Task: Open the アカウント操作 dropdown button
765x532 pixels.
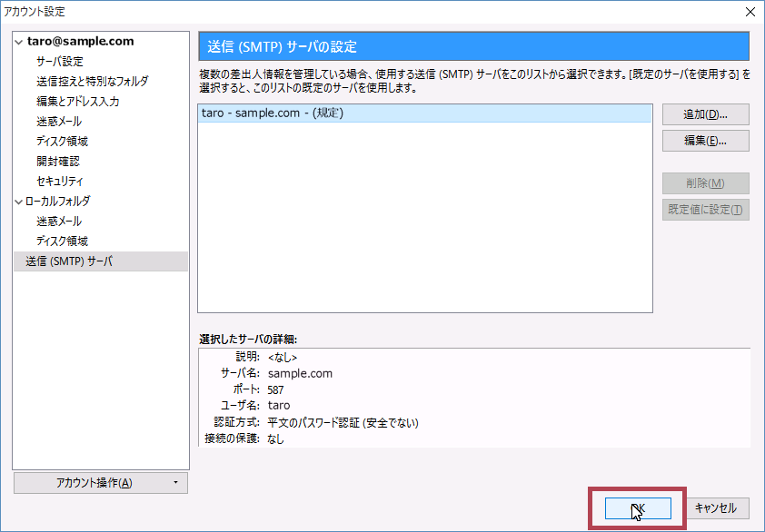Action: [x=101, y=483]
